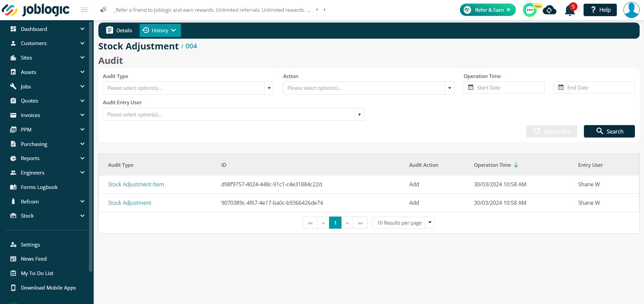Click the Purchasing document icon
The height and width of the screenshot is (304, 644).
click(x=13, y=144)
